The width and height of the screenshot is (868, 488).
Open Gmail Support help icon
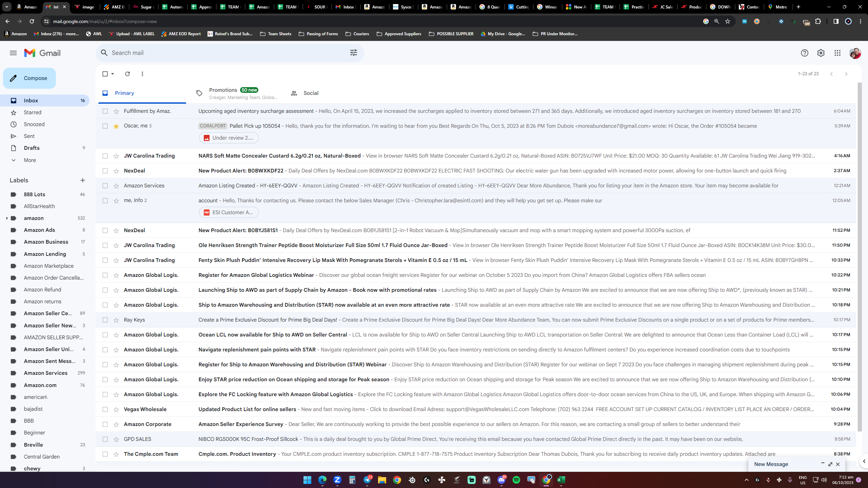805,53
